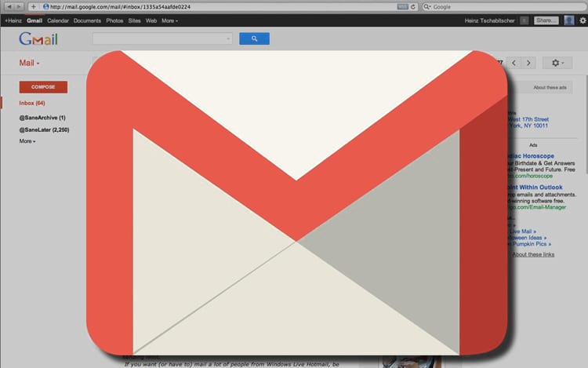
Task: Open the Zodiac Horoscope ad link
Action: pos(531,155)
